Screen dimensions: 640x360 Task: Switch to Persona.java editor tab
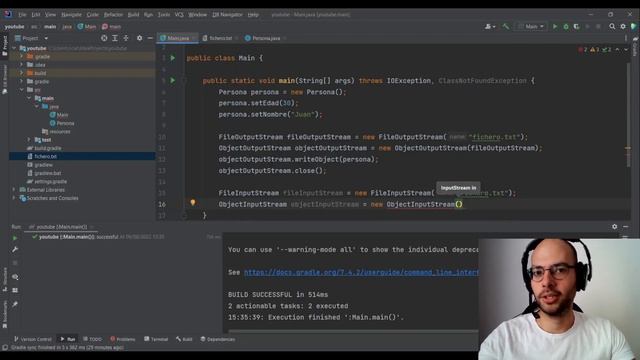[x=265, y=38]
